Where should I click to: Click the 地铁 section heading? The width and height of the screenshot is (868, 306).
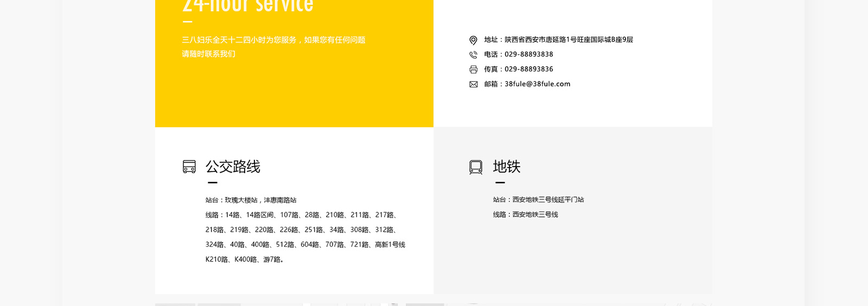click(507, 167)
